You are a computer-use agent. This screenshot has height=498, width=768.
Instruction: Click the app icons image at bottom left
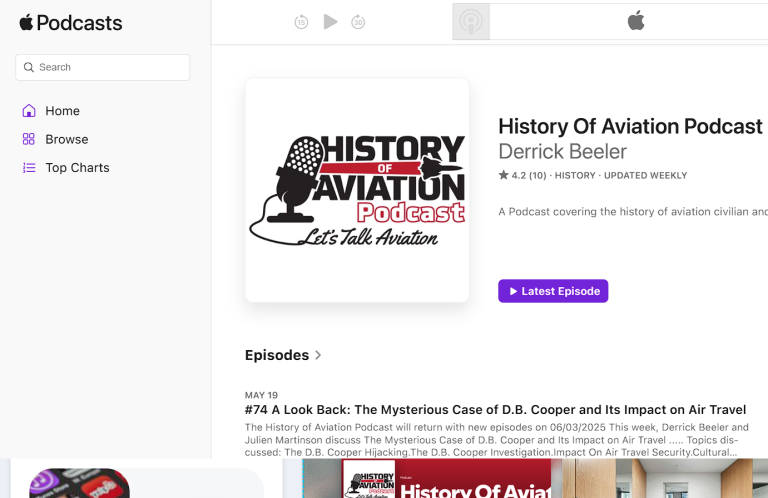coord(79,483)
